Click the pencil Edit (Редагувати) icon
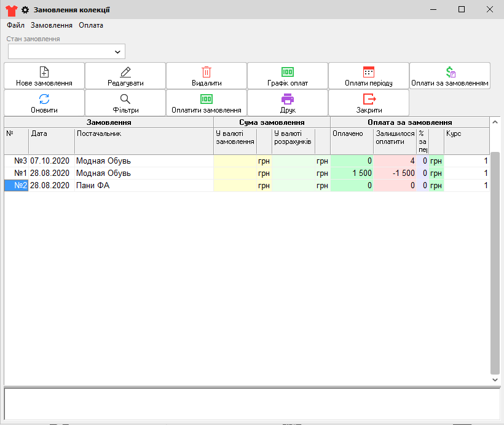The height and width of the screenshot is (425, 504). (x=125, y=71)
